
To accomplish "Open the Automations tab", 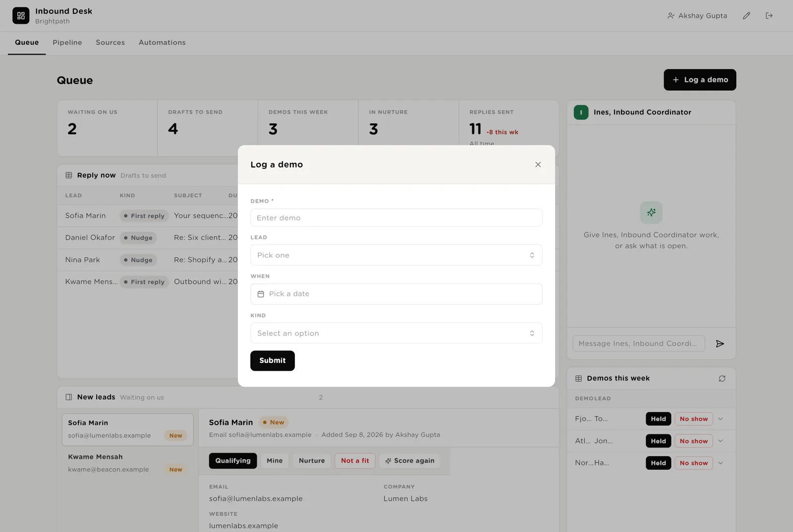I will pyautogui.click(x=162, y=43).
